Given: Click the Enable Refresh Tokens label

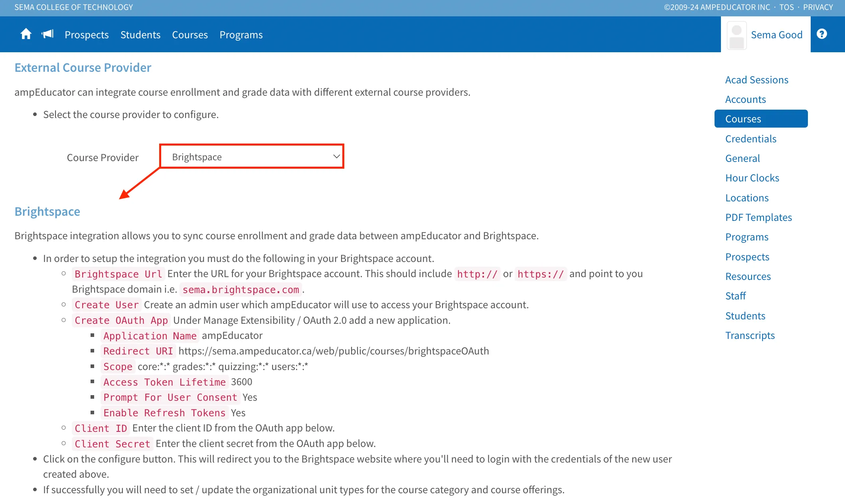Looking at the screenshot, I should tap(164, 413).
